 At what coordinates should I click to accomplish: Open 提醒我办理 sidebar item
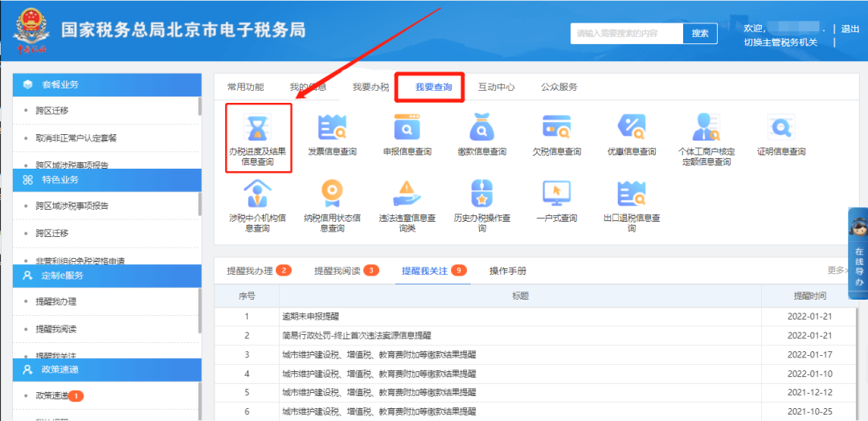pos(56,301)
